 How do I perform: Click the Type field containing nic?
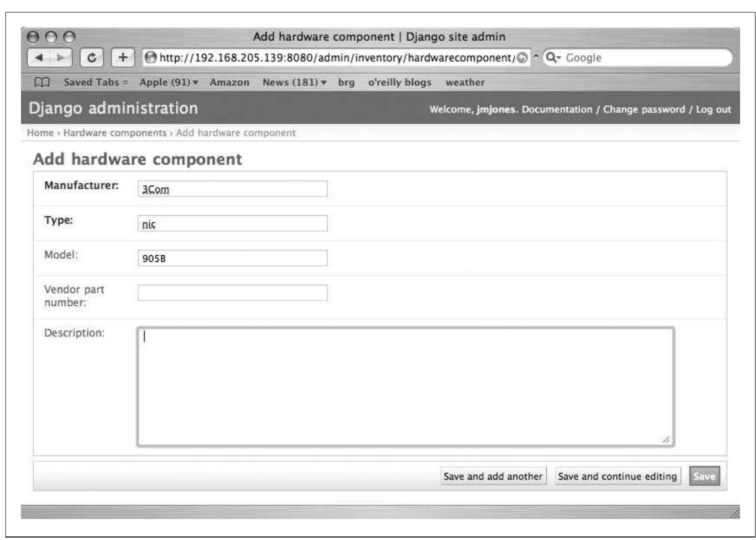point(232,223)
